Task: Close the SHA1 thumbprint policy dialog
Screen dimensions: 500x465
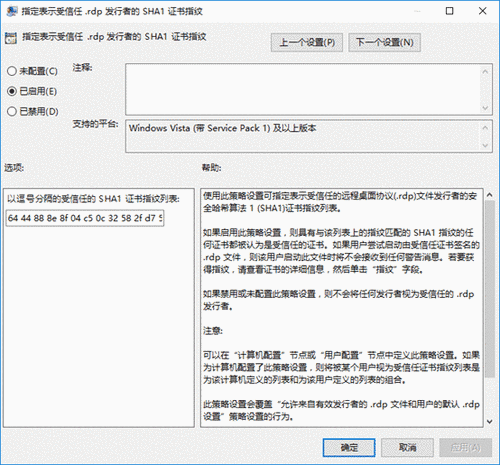Action: pos(482,11)
